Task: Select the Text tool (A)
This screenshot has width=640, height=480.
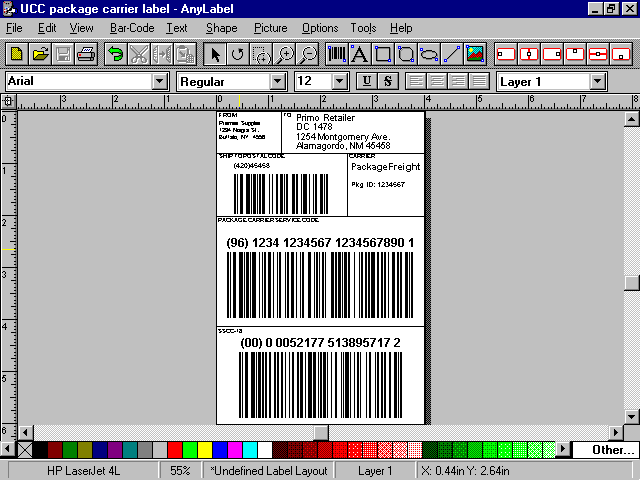Action: point(360,54)
